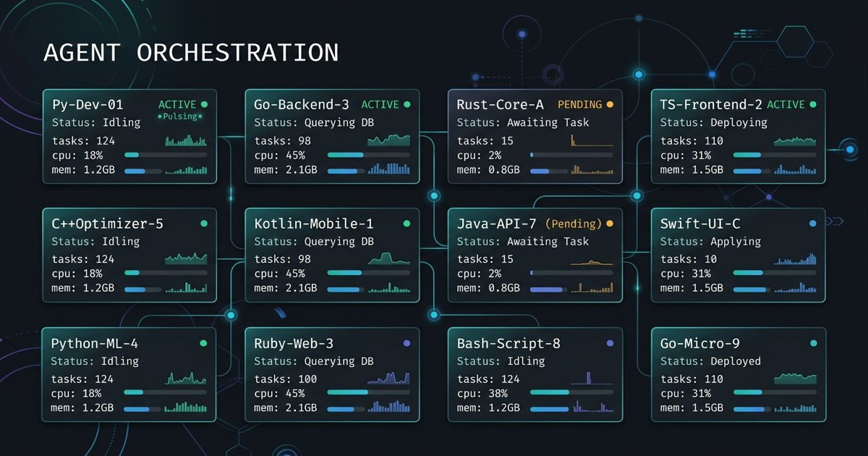This screenshot has width=868, height=456.
Task: Open the tasks sparkline in C++Optimizer-5
Action: (186, 258)
